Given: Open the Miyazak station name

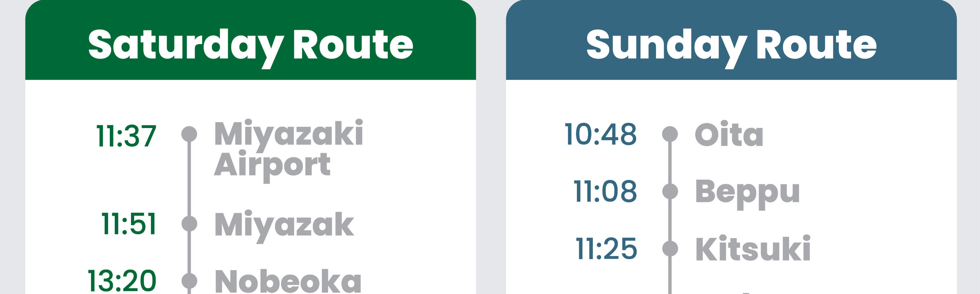Looking at the screenshot, I should [x=284, y=224].
